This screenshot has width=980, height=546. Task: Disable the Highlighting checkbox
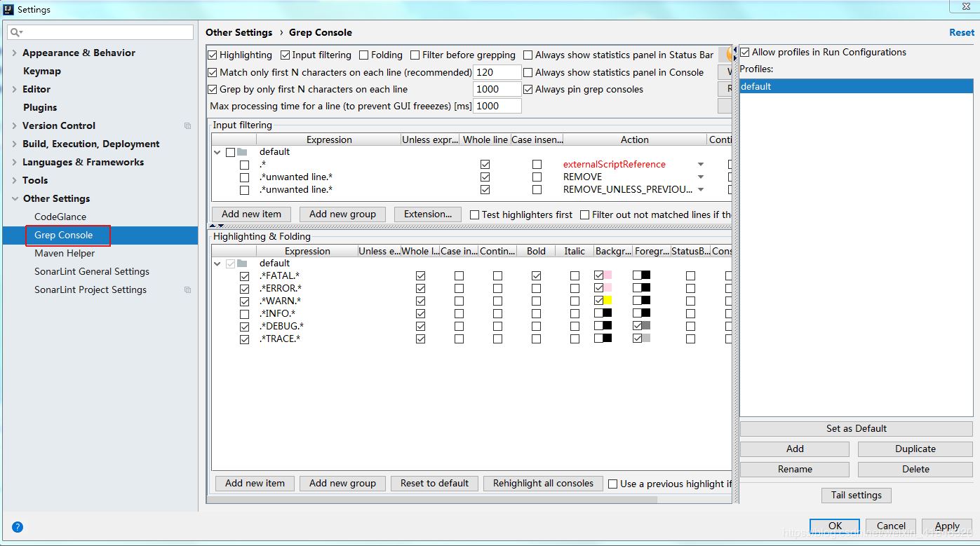tap(213, 55)
